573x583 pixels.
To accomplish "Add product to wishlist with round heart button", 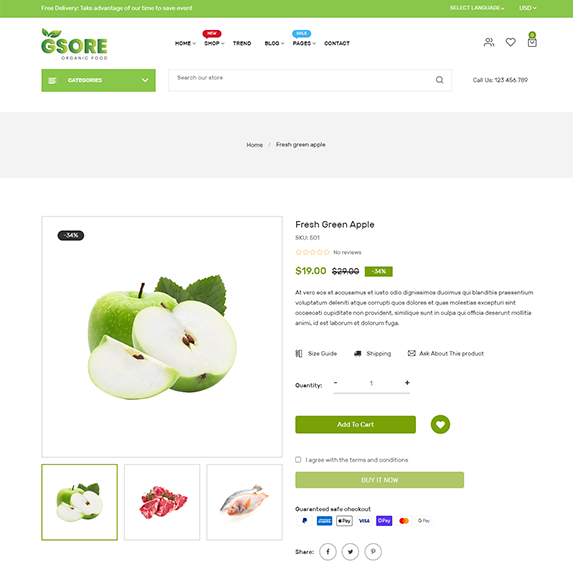I will [x=440, y=425].
